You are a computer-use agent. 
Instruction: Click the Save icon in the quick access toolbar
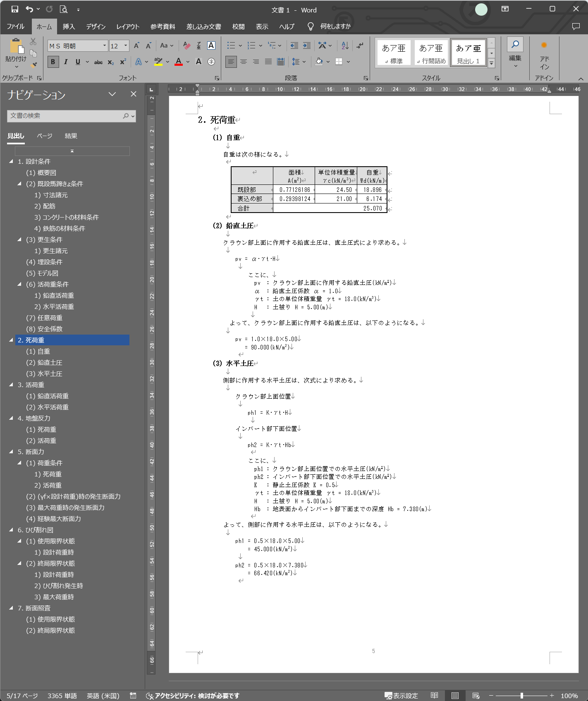(14, 9)
